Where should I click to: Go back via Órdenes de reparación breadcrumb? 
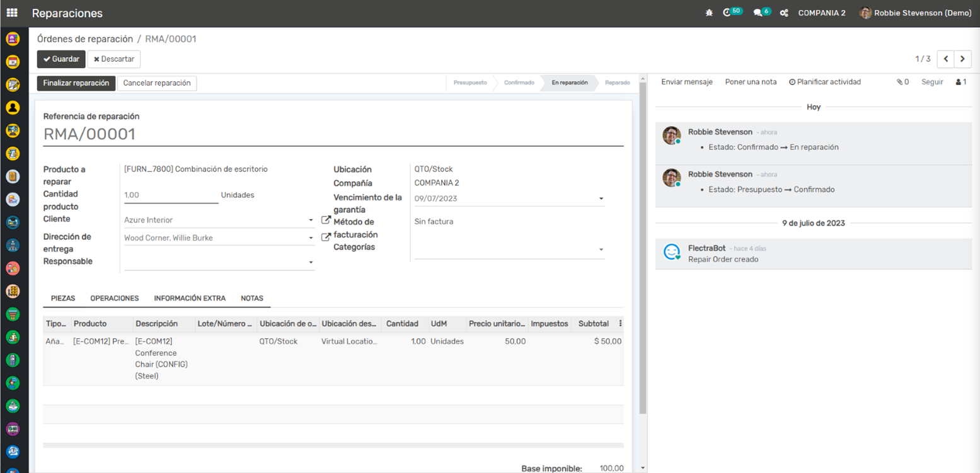click(x=85, y=38)
